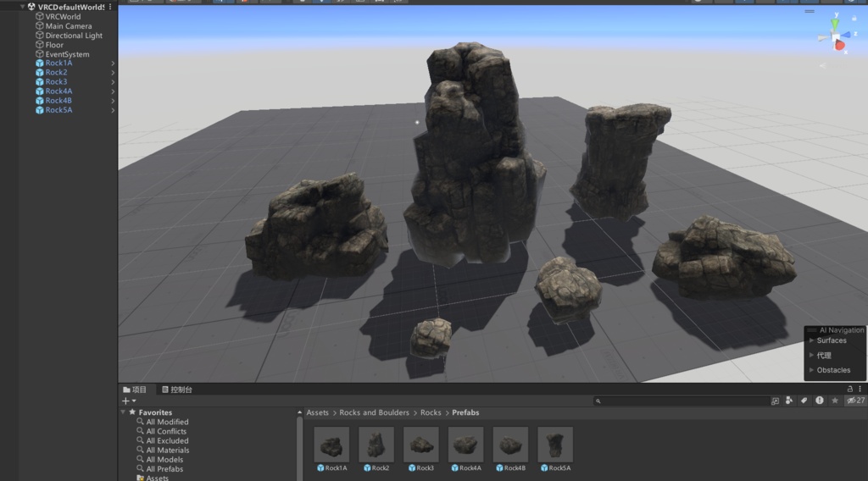This screenshot has width=868, height=481.
Task: Click the Main Camera object icon
Action: 39,26
